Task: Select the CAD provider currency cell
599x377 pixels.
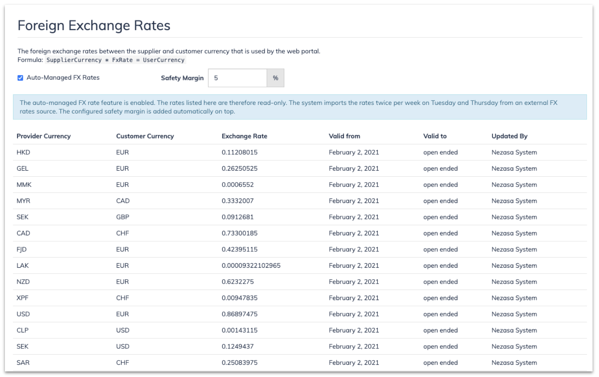Action: pos(23,233)
